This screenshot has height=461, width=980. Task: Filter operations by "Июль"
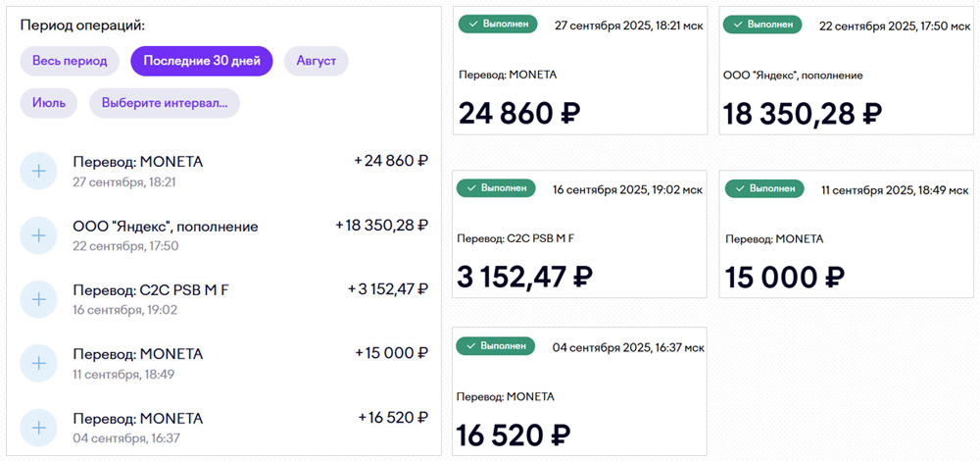48,103
